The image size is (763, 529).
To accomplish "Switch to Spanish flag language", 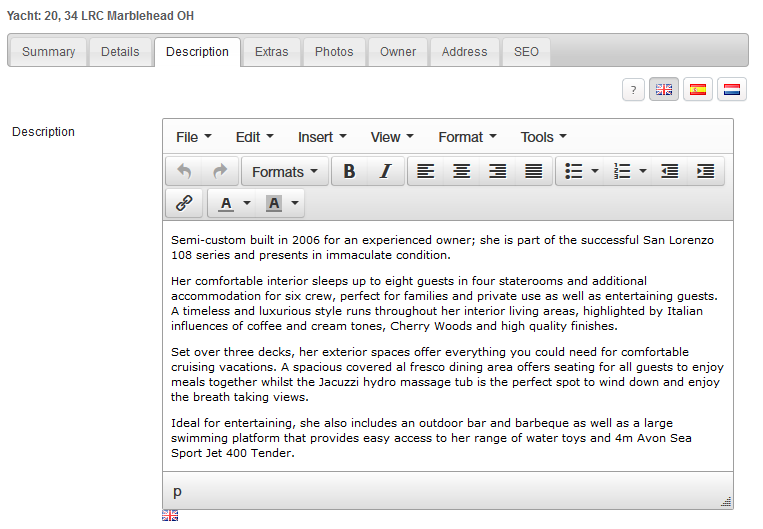I will click(x=698, y=90).
